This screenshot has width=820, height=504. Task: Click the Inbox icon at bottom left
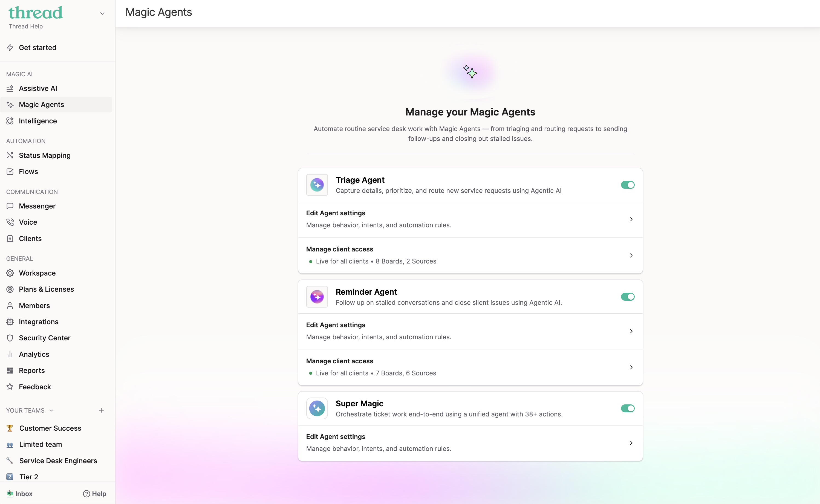point(10,494)
